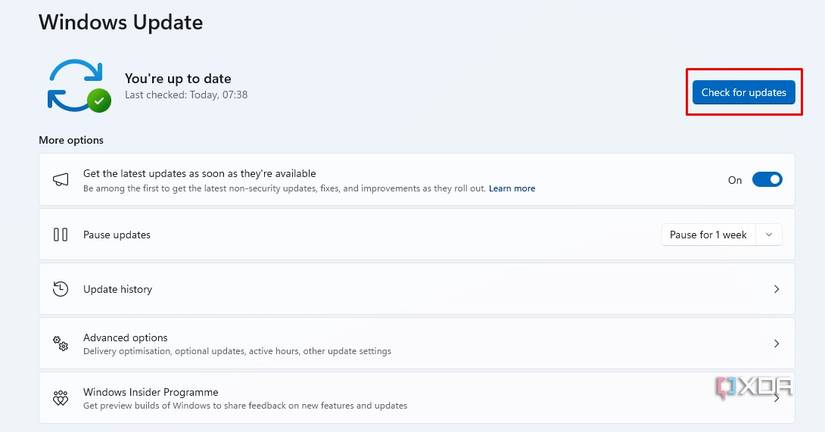Click the Check for updates button
Image resolution: width=825 pixels, height=432 pixels.
pos(743,92)
